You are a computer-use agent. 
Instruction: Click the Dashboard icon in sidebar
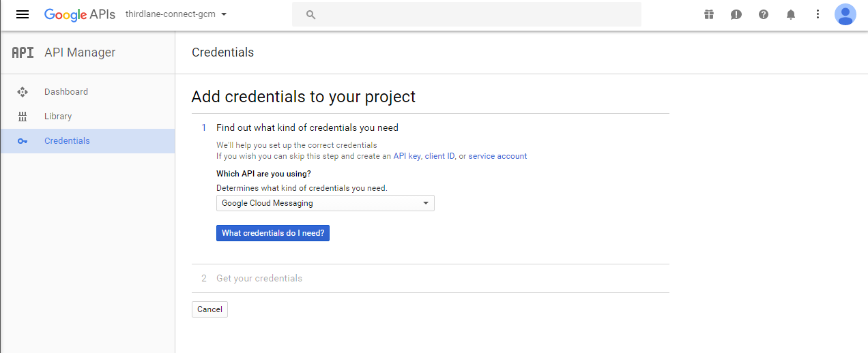[22, 92]
